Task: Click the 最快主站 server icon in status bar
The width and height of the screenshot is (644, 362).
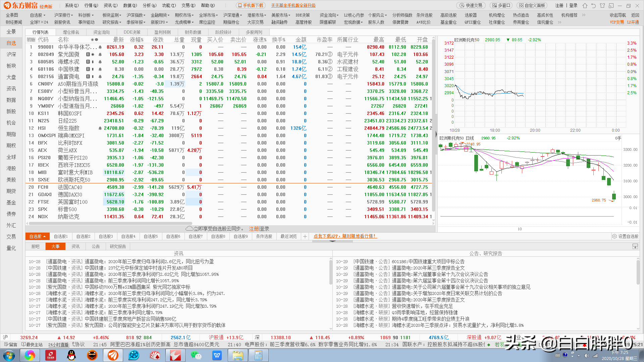Action: coord(23,344)
